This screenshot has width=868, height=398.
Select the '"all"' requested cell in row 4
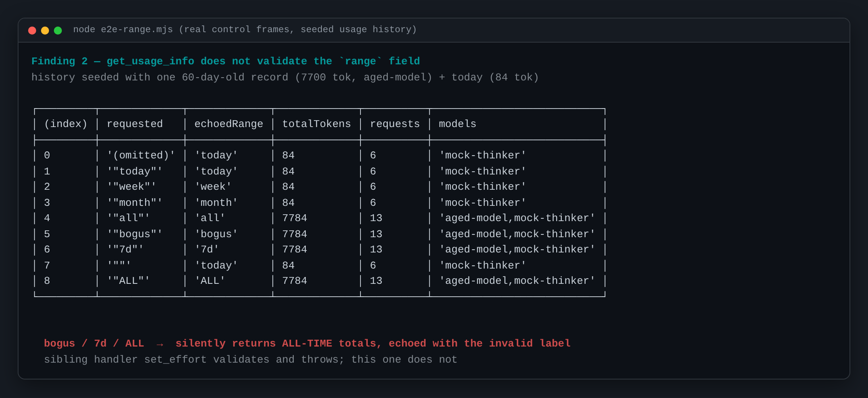[128, 218]
